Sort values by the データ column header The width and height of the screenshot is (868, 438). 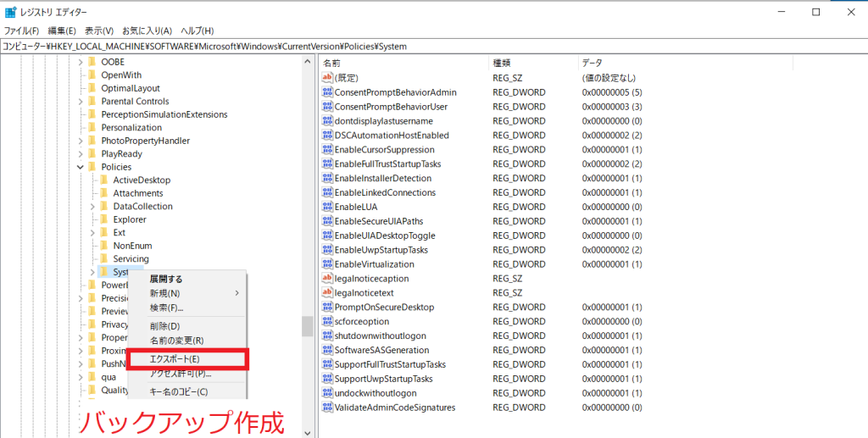click(x=685, y=63)
